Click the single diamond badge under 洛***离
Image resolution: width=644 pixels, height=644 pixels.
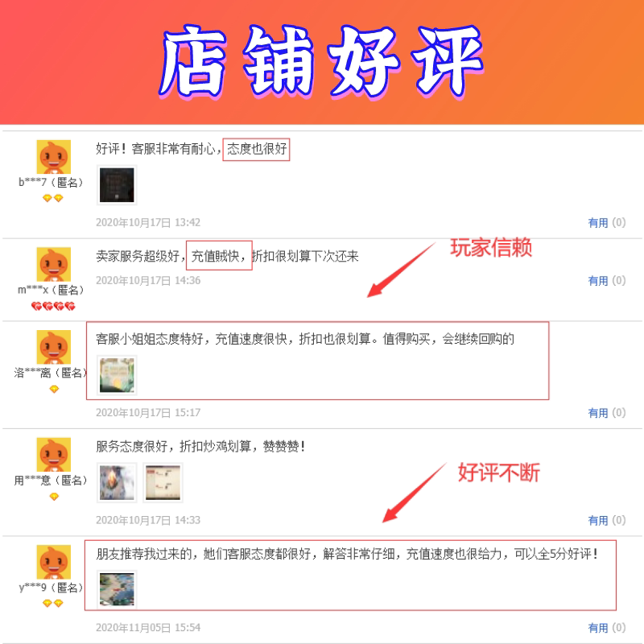click(x=54, y=389)
